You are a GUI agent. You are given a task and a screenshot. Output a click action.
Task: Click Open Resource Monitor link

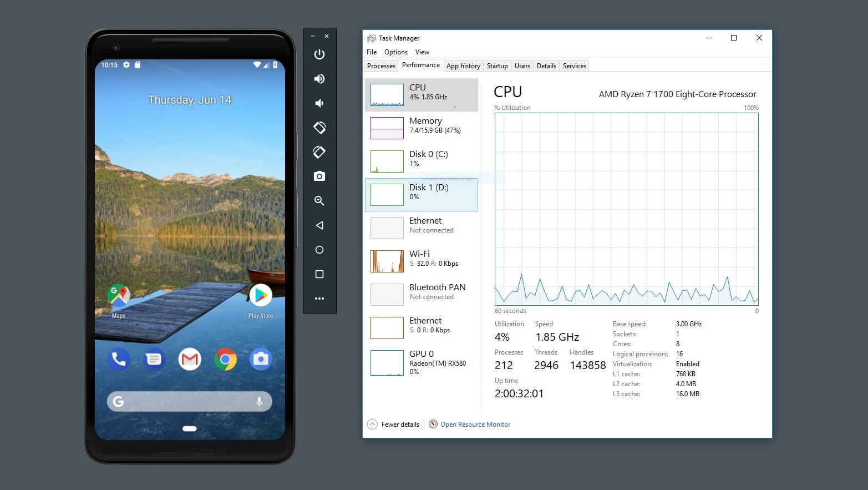[475, 425]
